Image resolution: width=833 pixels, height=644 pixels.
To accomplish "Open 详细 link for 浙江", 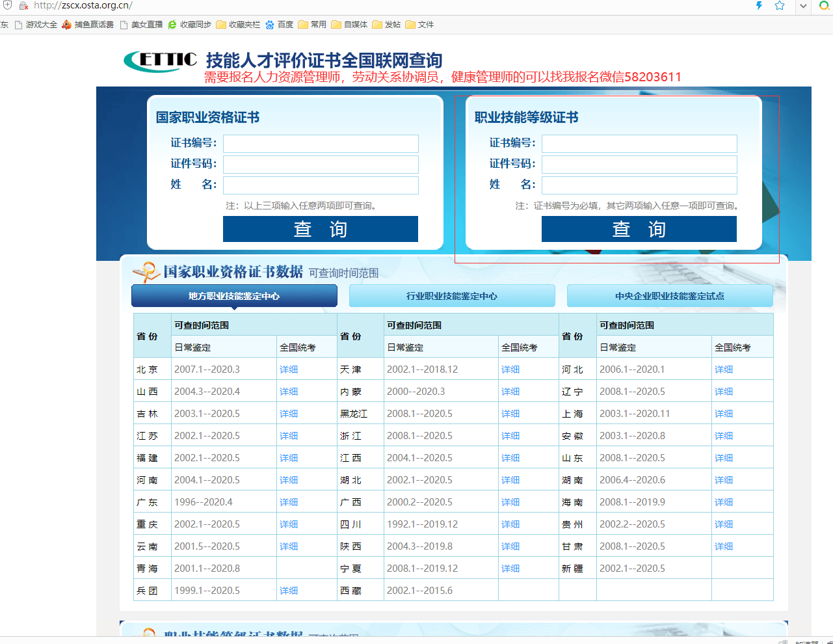I will (x=510, y=436).
